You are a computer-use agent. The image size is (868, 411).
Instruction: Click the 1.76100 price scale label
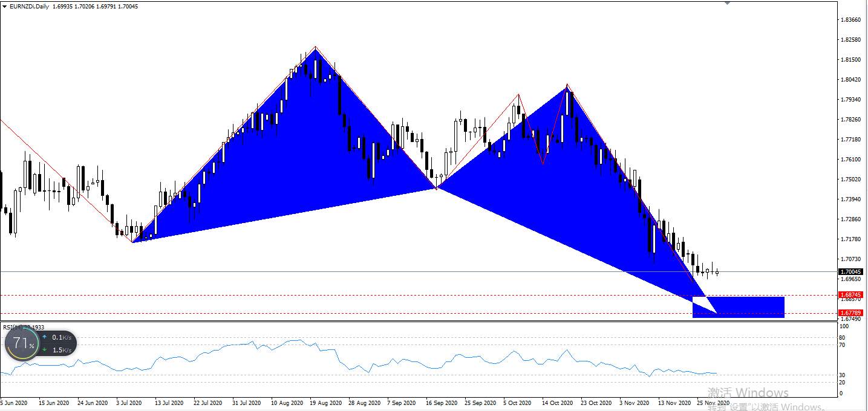tap(851, 160)
